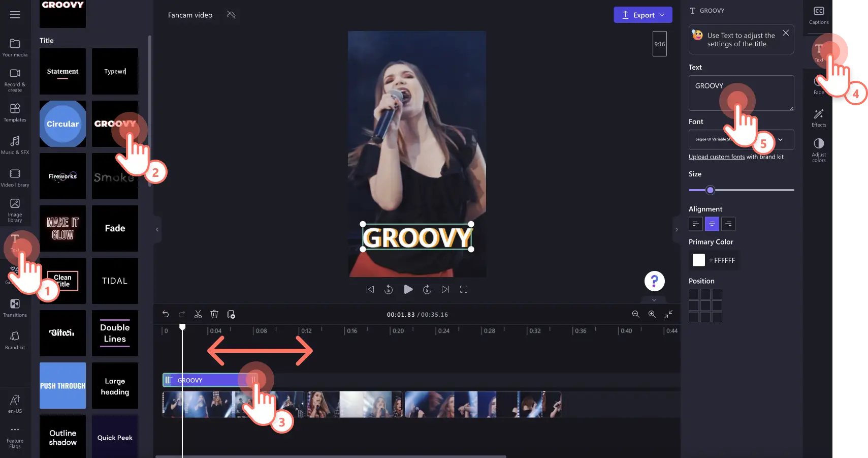Screen dimensions: 868x458
Task: Forward five seconds
Action: coord(427,289)
